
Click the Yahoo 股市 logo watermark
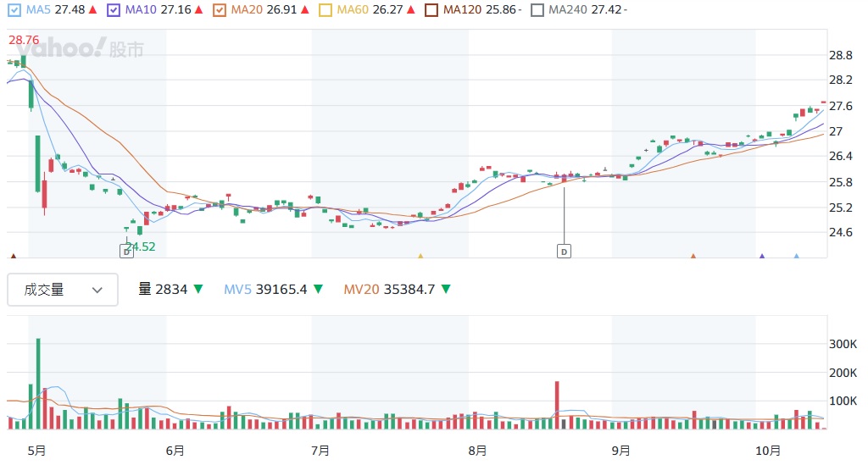tap(78, 49)
